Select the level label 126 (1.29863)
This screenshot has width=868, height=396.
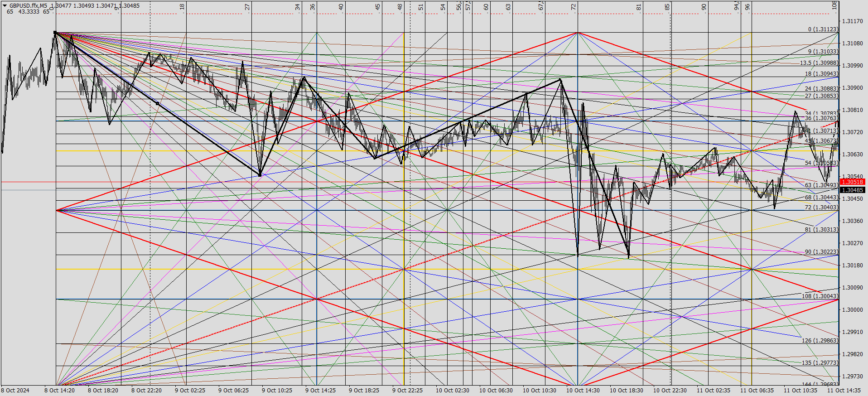820,341
